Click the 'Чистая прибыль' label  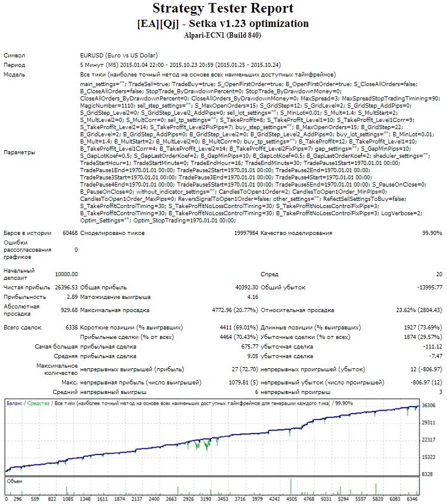click(27, 288)
